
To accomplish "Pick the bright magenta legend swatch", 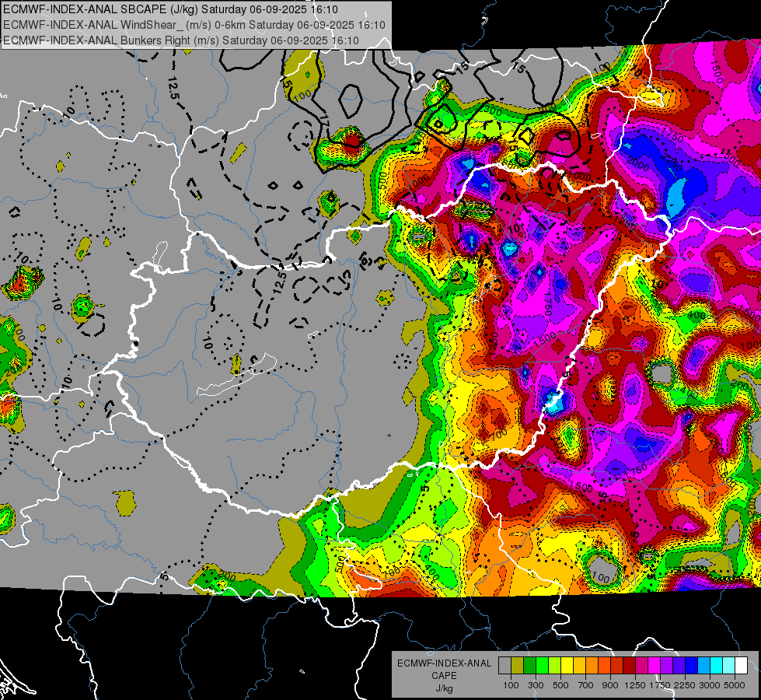I will 655,666.
